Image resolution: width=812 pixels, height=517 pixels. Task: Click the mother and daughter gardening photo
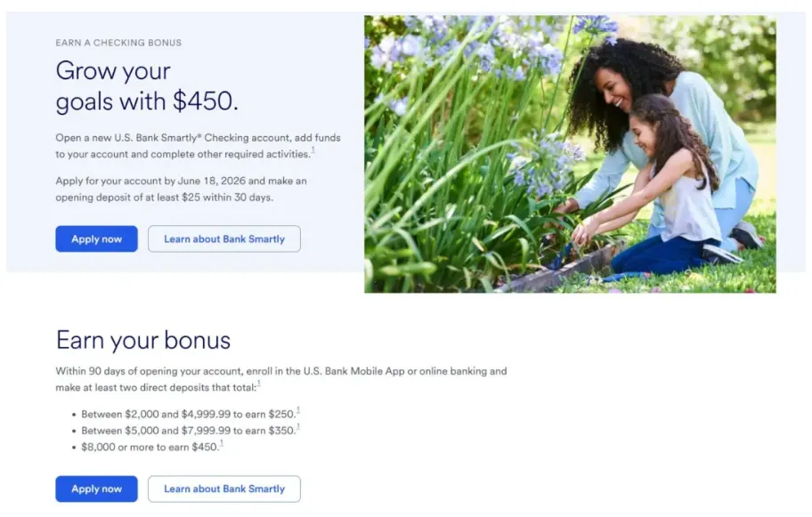(x=570, y=154)
